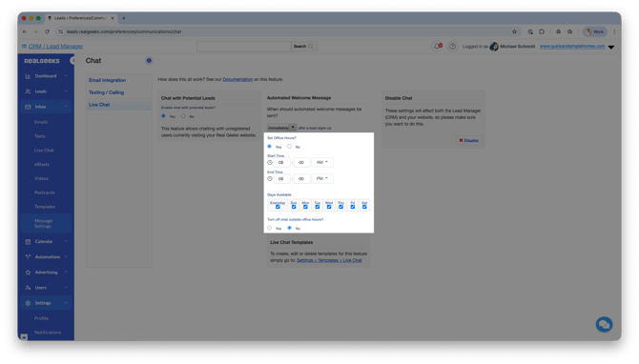Click the End Time minutes field
Viewport: 639px width, 364px height.
[301, 179]
